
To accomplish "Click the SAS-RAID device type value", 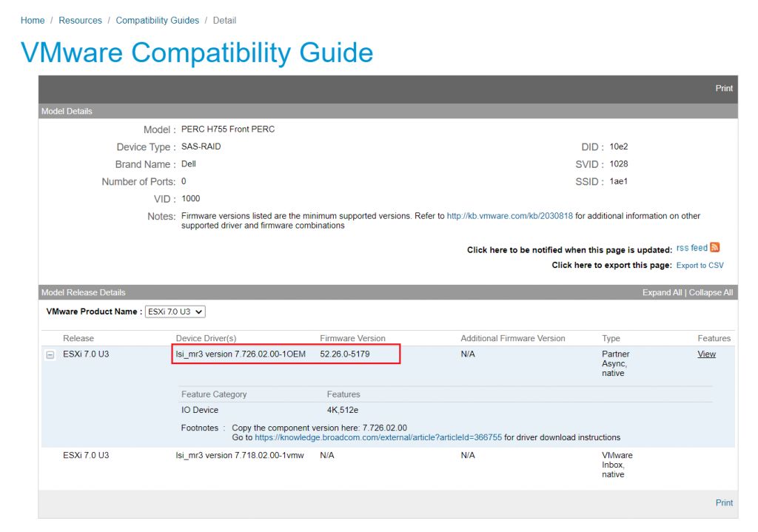I will (x=201, y=147).
